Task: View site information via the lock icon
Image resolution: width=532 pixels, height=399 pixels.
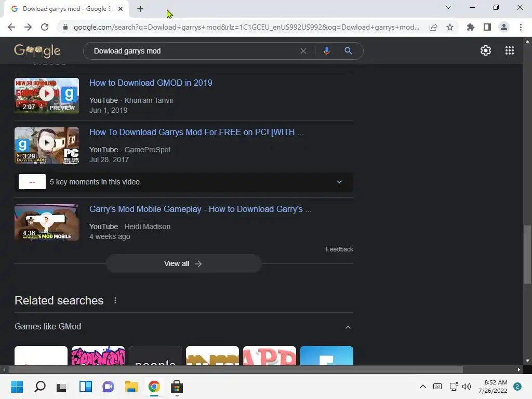Action: (65, 27)
